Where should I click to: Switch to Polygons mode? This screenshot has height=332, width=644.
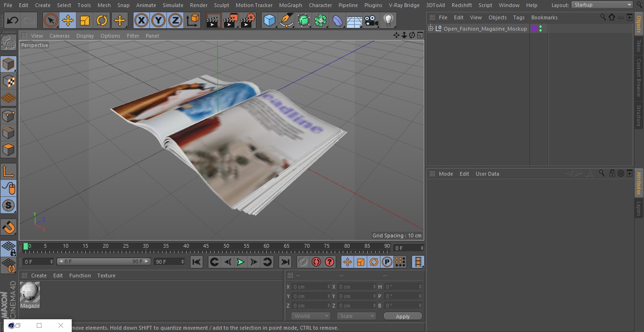click(x=8, y=150)
